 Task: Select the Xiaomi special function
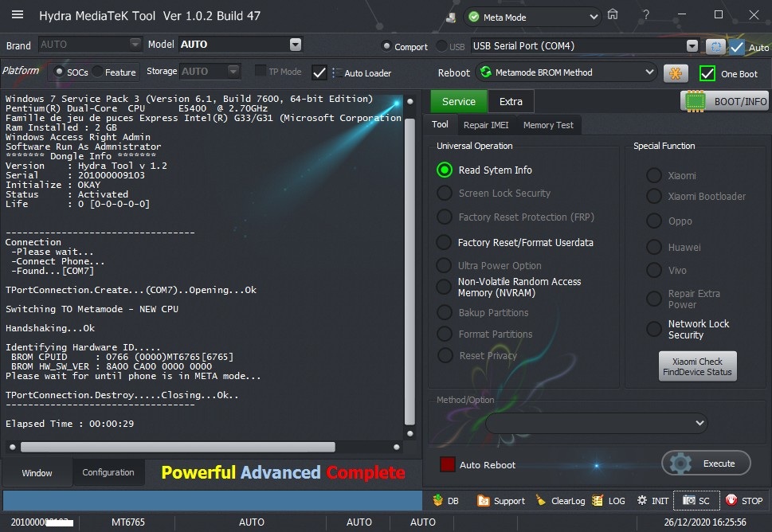tap(654, 175)
